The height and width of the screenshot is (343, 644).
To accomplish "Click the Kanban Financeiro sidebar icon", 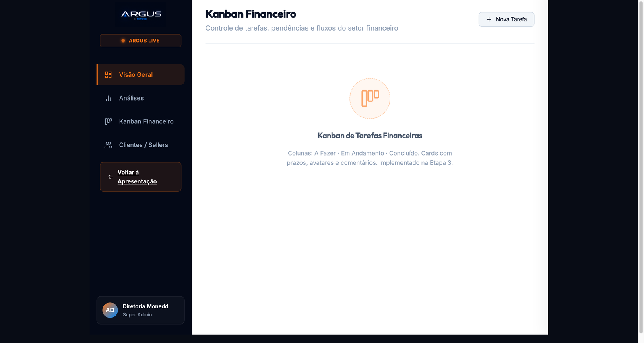I will [108, 121].
